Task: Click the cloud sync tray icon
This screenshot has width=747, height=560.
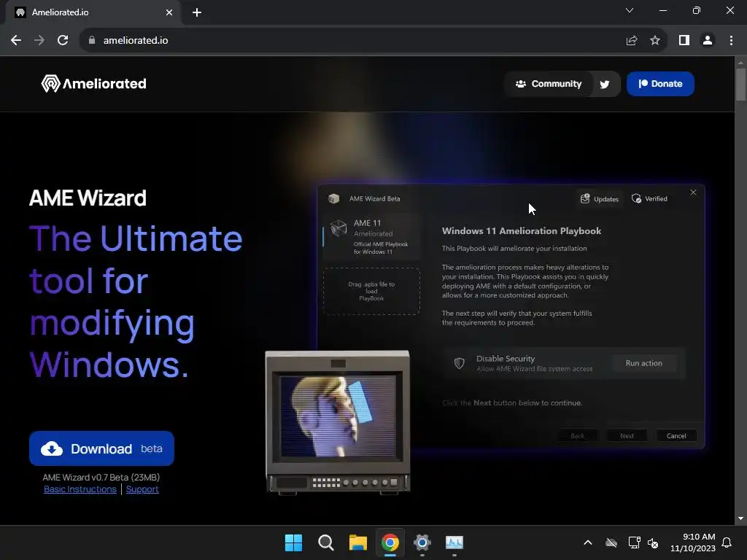Action: pos(611,542)
